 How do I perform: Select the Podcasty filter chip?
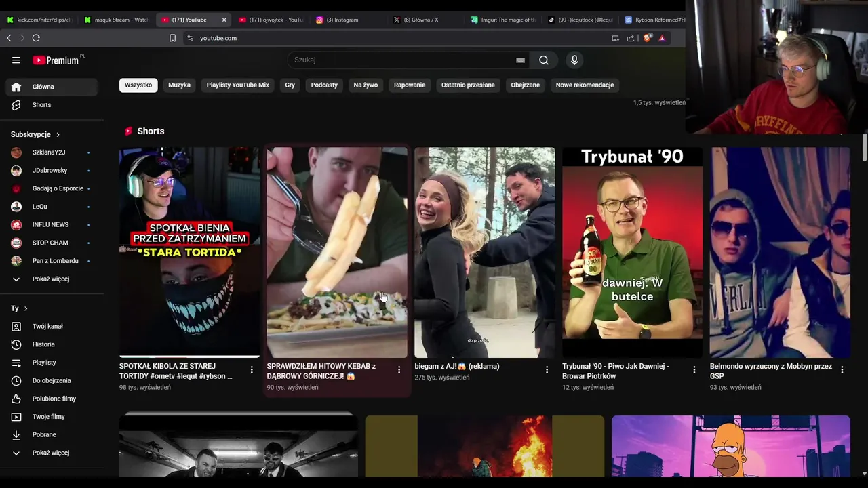click(324, 85)
